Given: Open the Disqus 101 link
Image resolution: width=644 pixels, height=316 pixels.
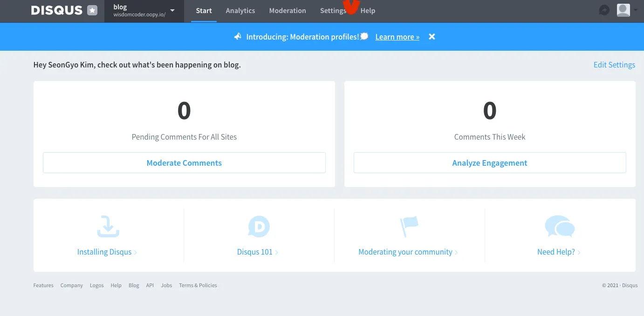Looking at the screenshot, I should [x=258, y=252].
